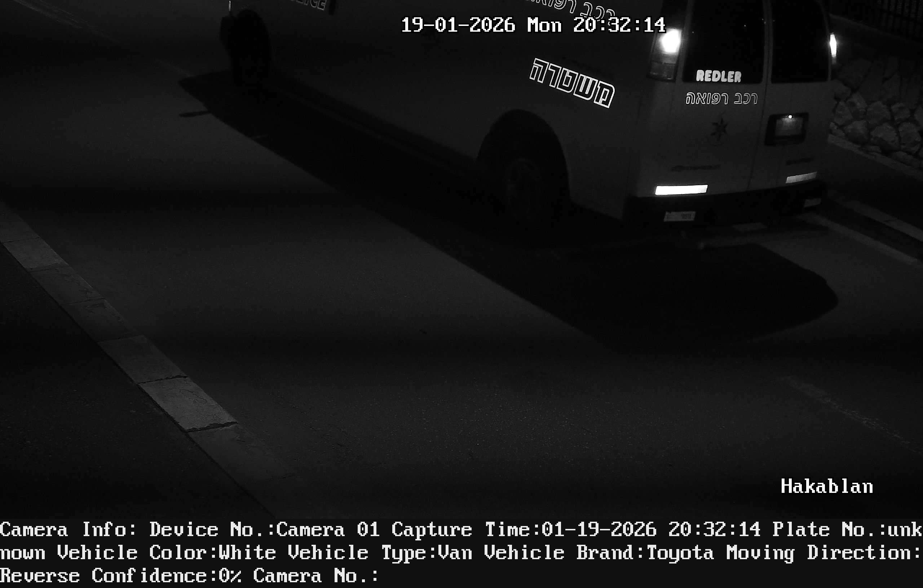Click the right bumper reflector strip
The height and width of the screenshot is (588, 923).
click(801, 178)
